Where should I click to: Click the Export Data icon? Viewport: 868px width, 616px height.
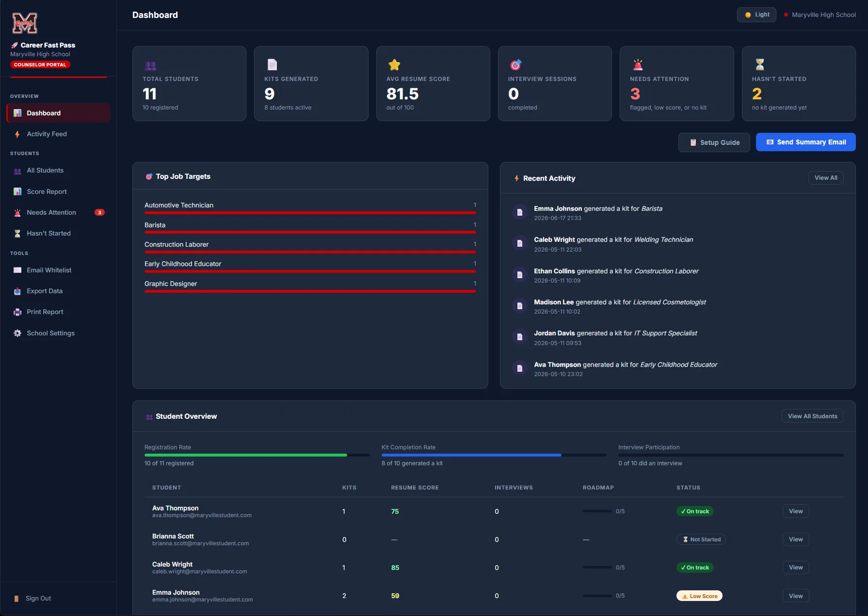(x=17, y=291)
